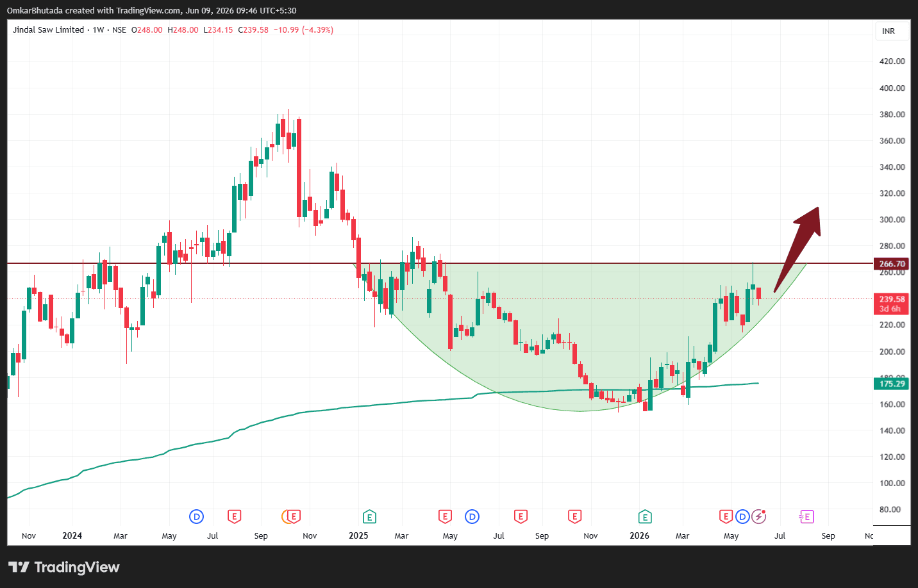
Task: Click the Jindal Saw Limited symbol title
Action: click(49, 30)
